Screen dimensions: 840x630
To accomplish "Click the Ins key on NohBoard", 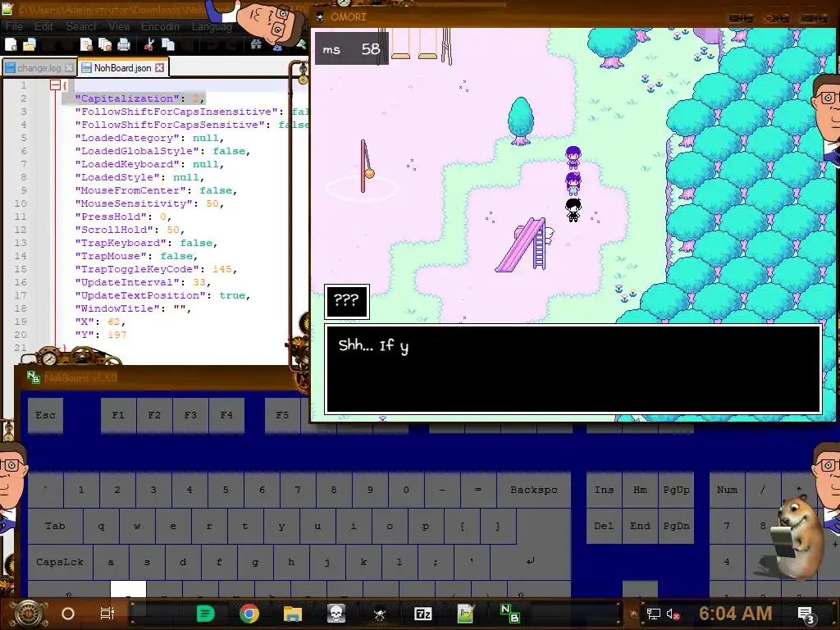I will click(x=604, y=490).
